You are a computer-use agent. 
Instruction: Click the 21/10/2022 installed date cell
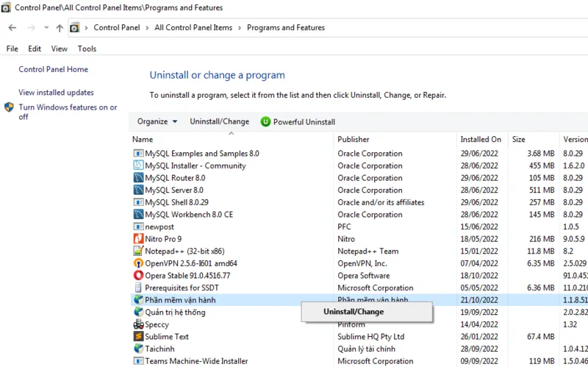[479, 300]
